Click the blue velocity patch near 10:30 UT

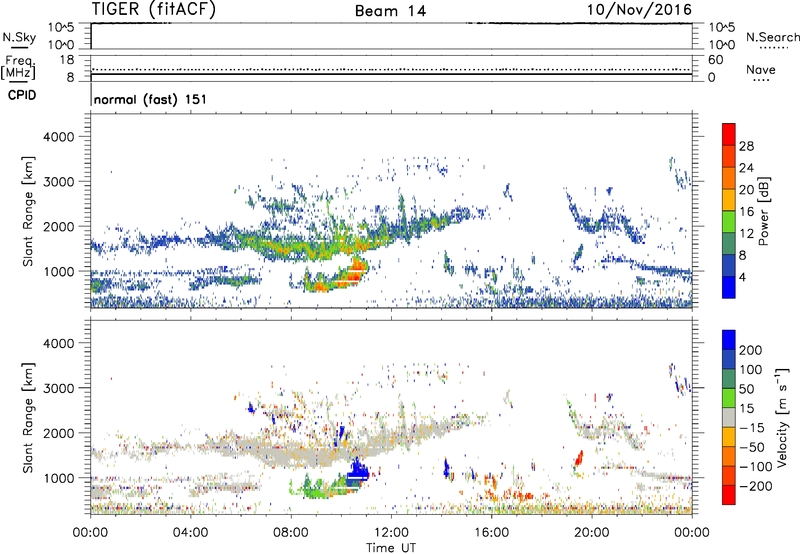[x=358, y=472]
